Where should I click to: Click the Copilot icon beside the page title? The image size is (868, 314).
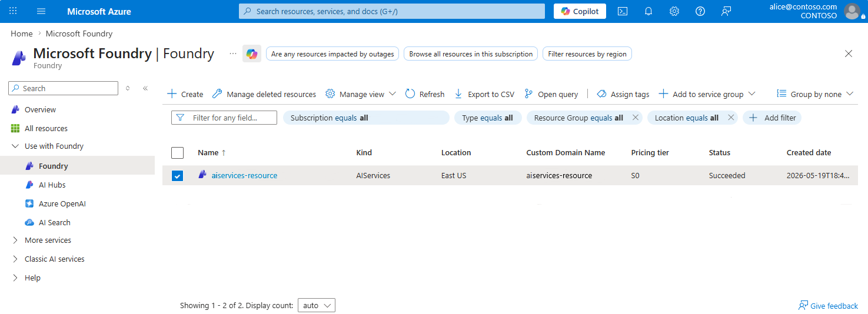pos(252,54)
